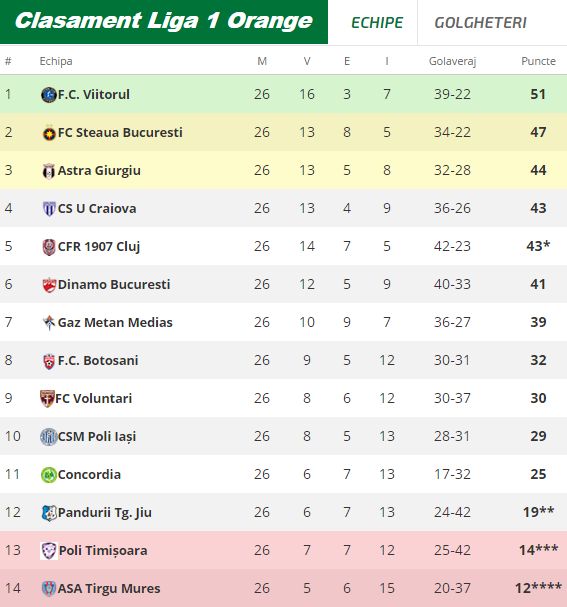Viewport: 567px width, 607px height.
Task: Open ASA Tirgu Mures team page
Action: click(109, 588)
